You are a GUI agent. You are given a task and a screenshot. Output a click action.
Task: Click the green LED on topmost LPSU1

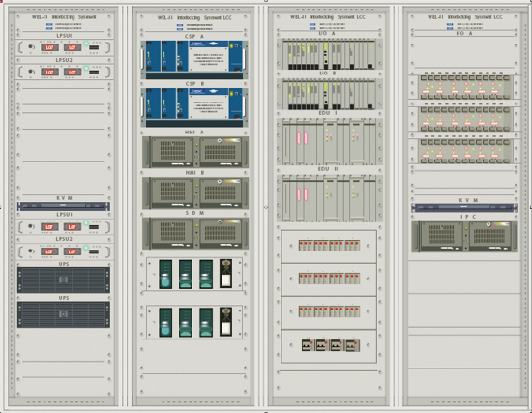pyautogui.click(x=86, y=44)
